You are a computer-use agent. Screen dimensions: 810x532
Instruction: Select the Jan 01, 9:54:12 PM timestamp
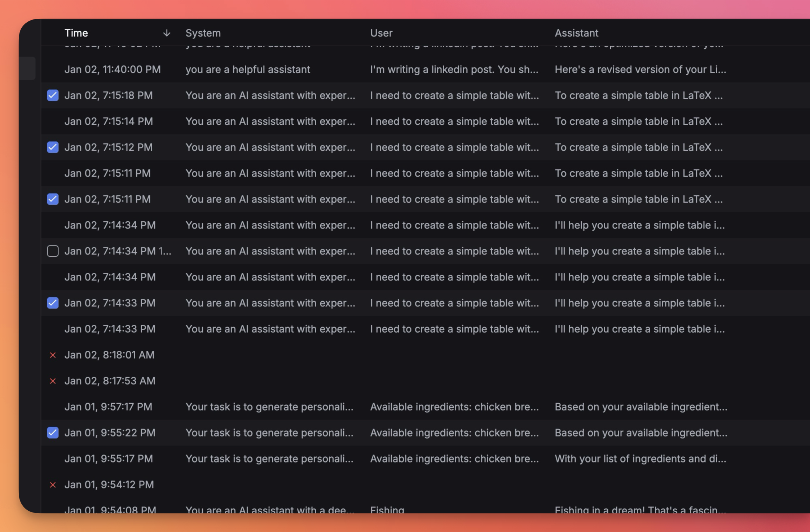pos(109,485)
